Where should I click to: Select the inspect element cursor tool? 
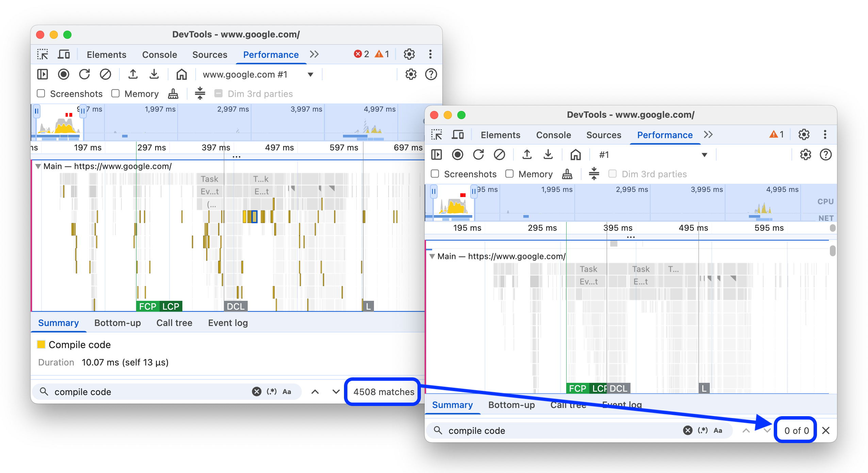[x=42, y=54]
